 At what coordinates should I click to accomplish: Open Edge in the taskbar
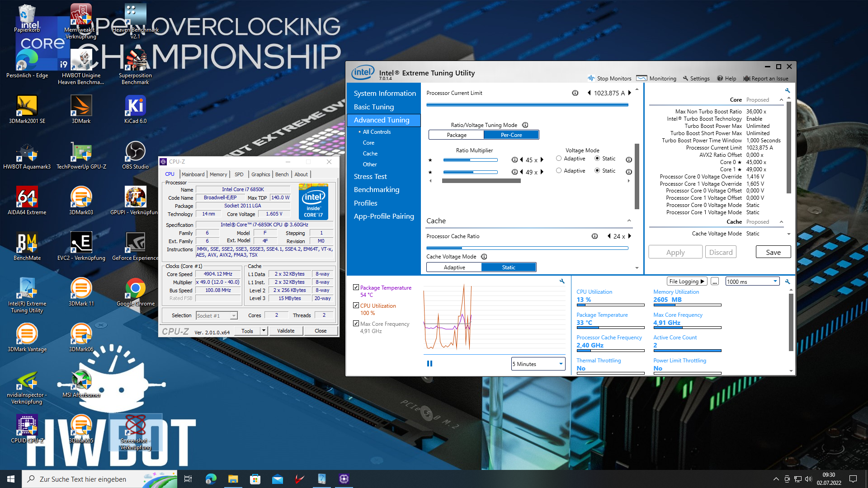point(211,479)
